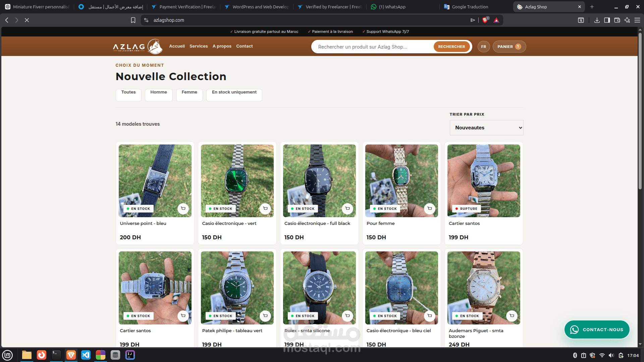Open a new browser tab
Image resolution: width=644 pixels, height=362 pixels.
tap(592, 7)
